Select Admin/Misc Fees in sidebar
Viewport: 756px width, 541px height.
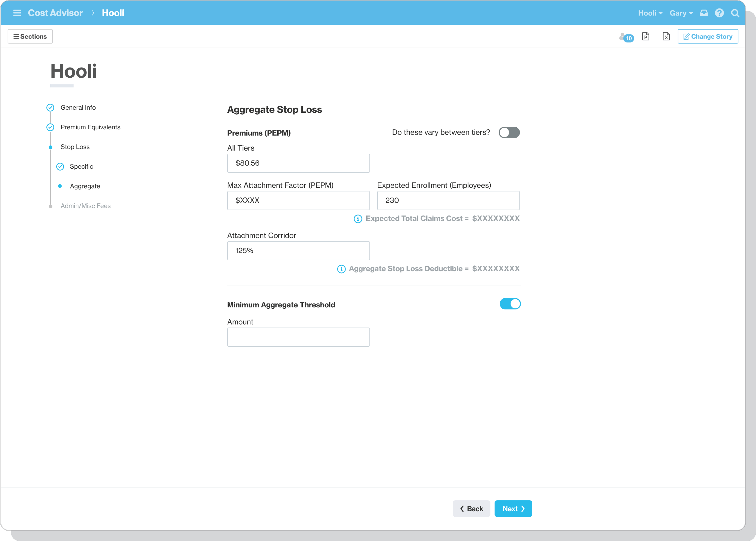coord(85,206)
